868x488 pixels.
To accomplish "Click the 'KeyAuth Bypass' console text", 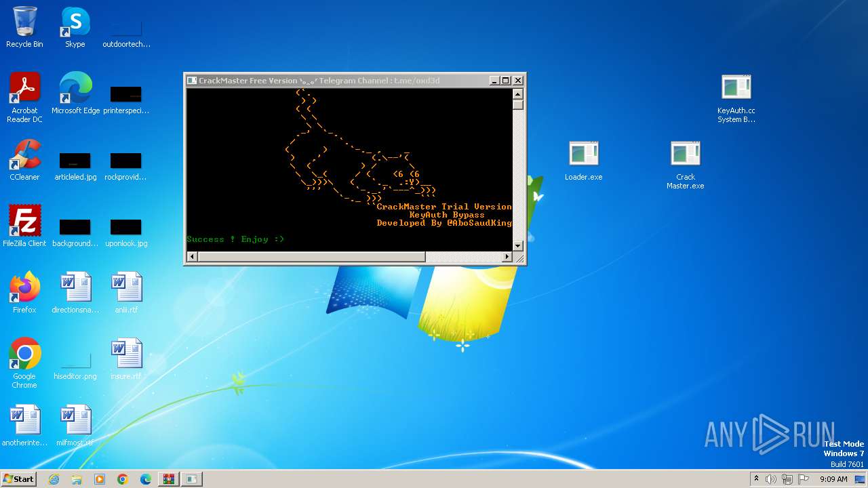I will tap(447, 215).
